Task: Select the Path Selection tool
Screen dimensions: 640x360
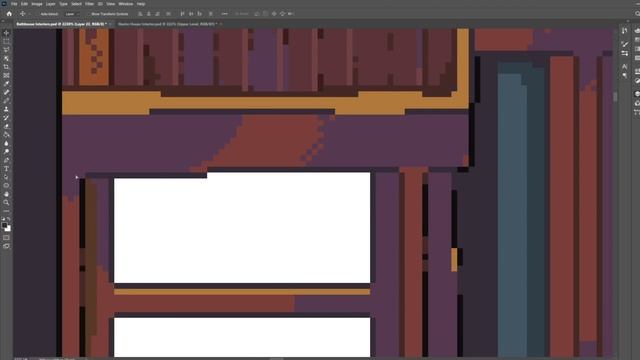Action: pyautogui.click(x=6, y=177)
